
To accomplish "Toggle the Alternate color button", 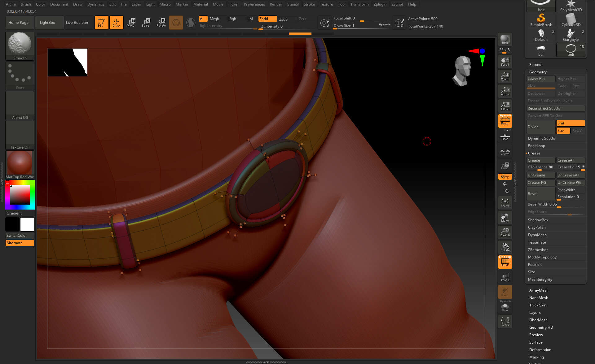I will pos(20,243).
